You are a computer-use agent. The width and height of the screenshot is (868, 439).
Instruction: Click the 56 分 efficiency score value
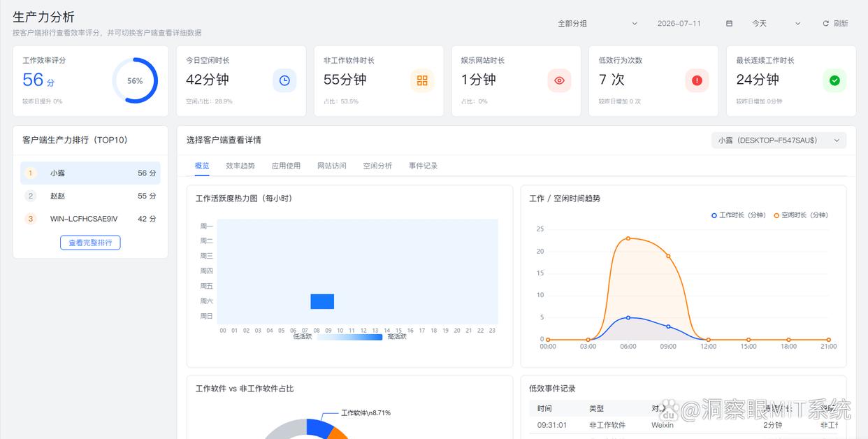[38, 80]
